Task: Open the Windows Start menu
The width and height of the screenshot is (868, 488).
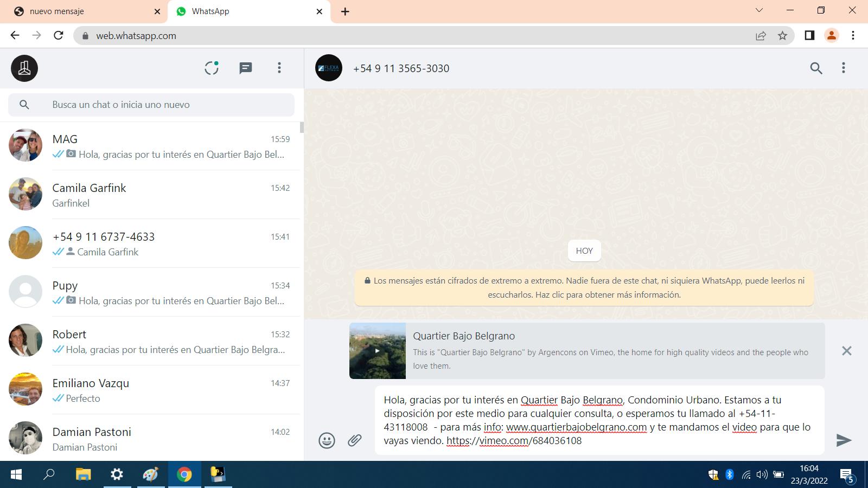Action: pos(16,474)
